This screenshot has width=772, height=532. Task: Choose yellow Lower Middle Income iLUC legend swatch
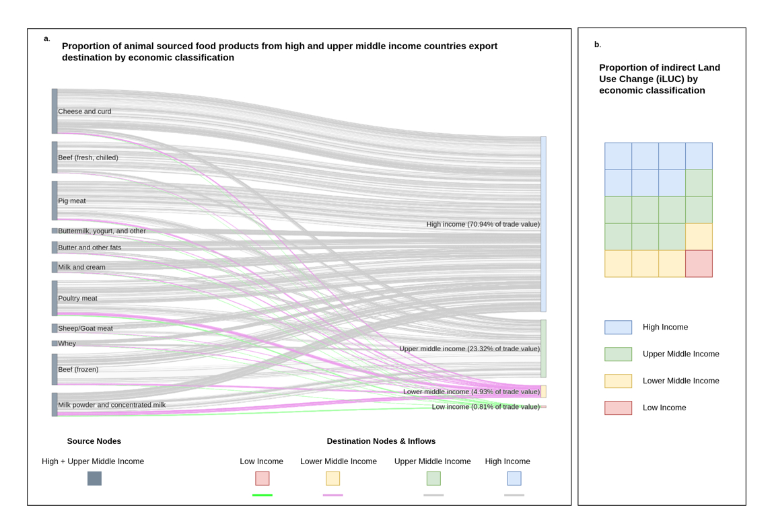618,381
